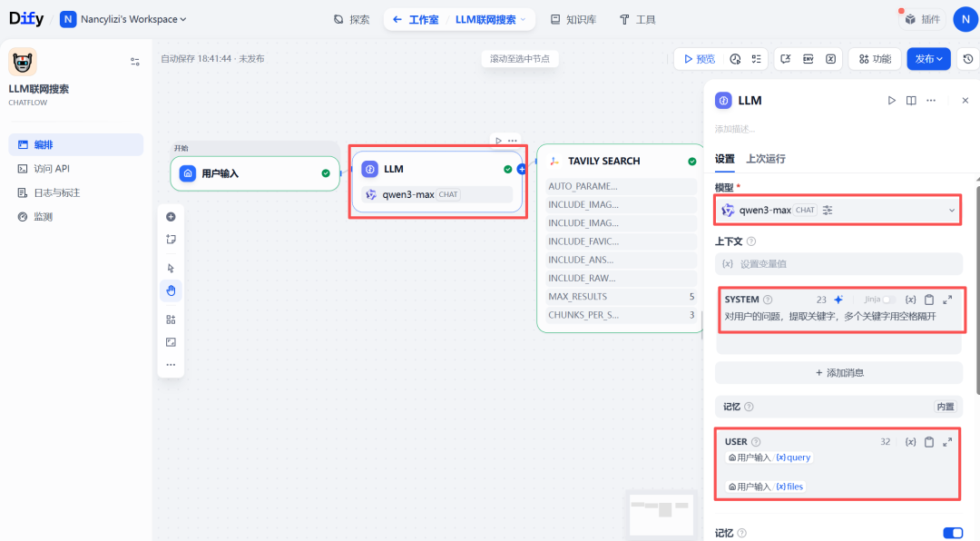Select the 用户输入 start node
This screenshot has height=541, width=980.
255,173
